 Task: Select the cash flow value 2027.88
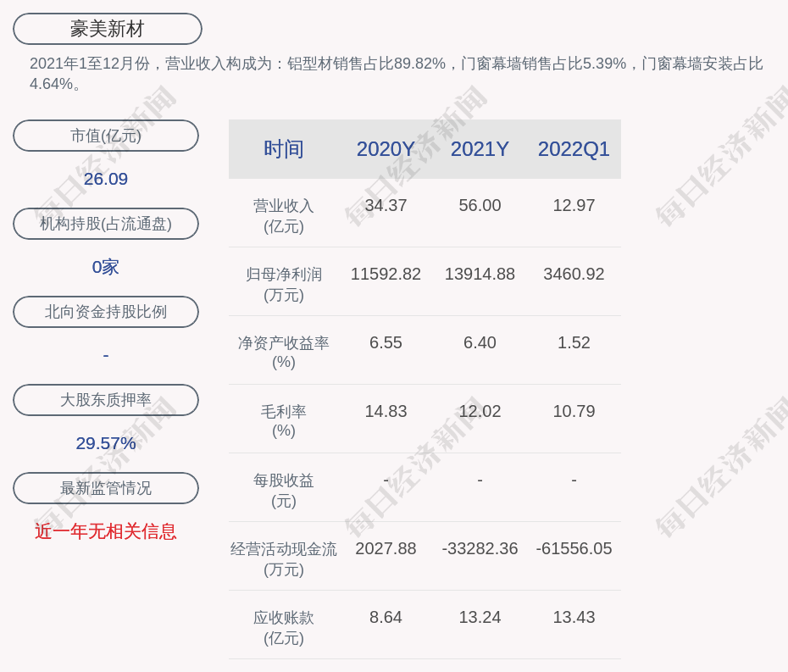coord(386,548)
